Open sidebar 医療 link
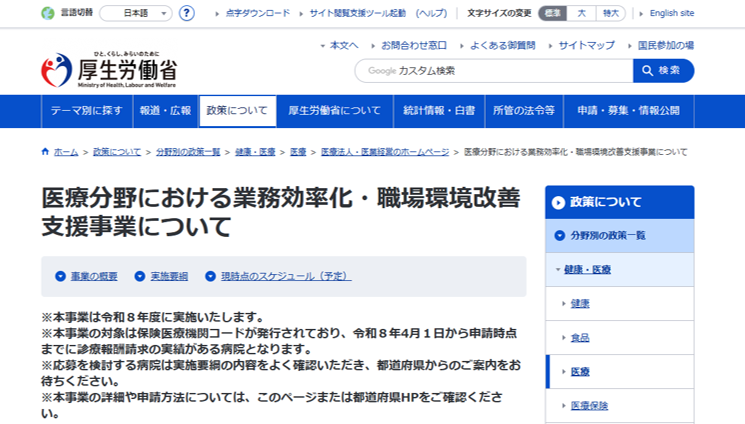This screenshot has width=745, height=424. [x=580, y=372]
